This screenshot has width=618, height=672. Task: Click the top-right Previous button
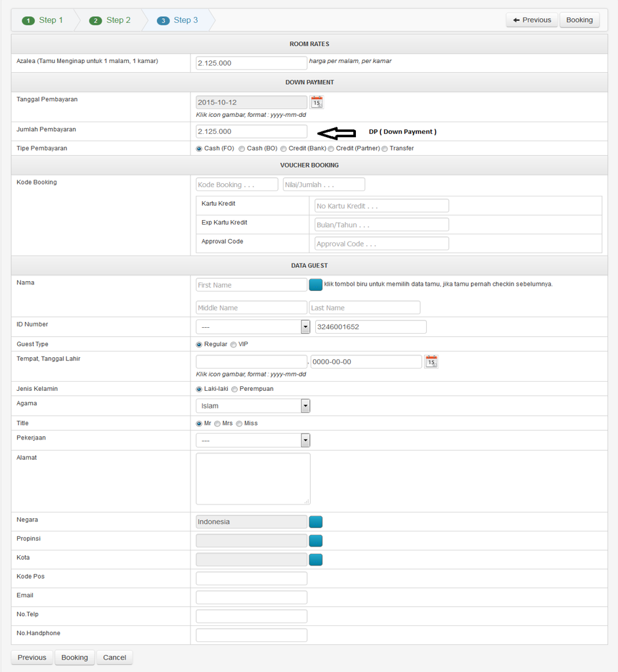532,20
